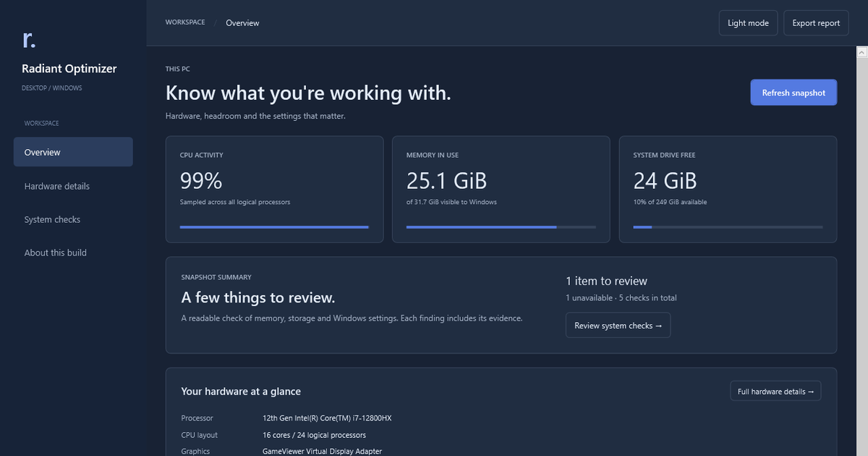Click the memory in use progress bar

(501, 227)
